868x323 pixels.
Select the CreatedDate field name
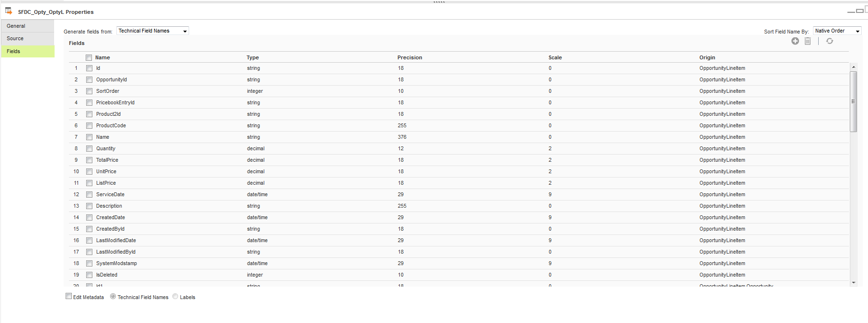tap(111, 217)
